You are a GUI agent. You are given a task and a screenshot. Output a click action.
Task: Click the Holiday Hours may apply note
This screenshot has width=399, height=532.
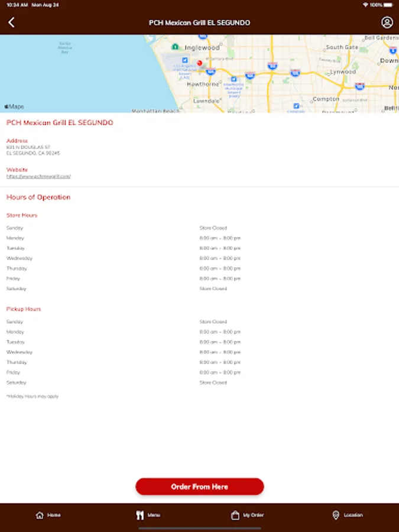tap(33, 396)
